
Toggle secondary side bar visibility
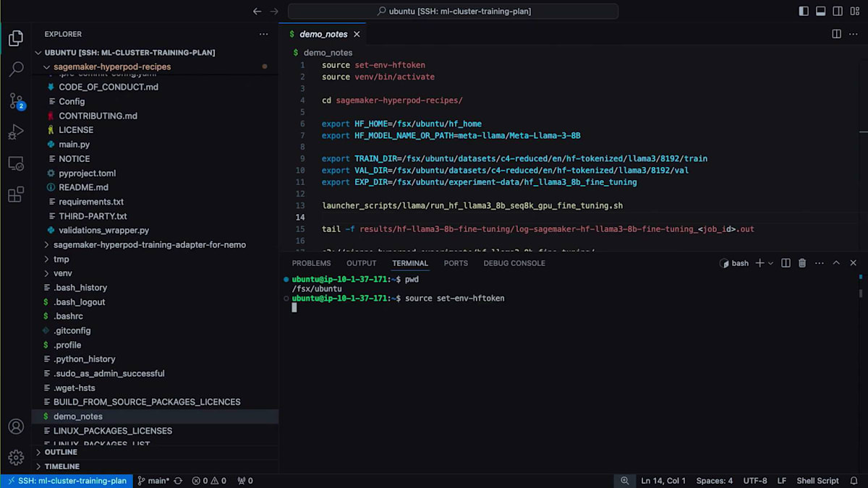[x=838, y=11]
